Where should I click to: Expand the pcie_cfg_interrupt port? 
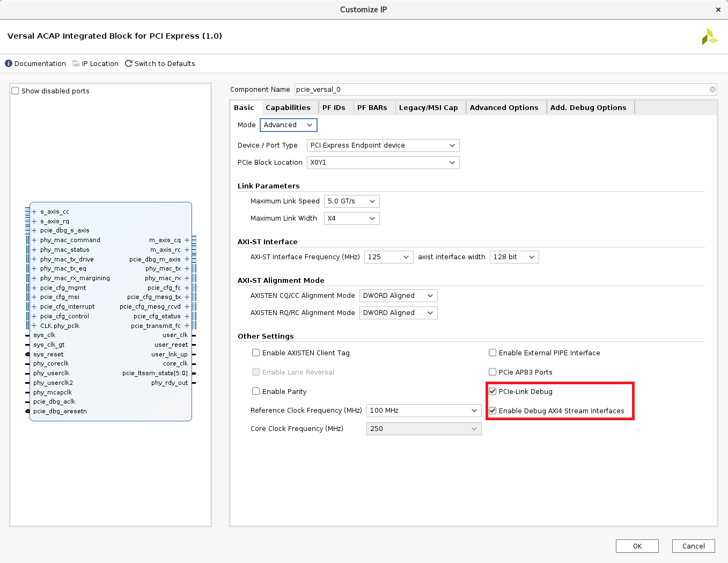coord(34,307)
